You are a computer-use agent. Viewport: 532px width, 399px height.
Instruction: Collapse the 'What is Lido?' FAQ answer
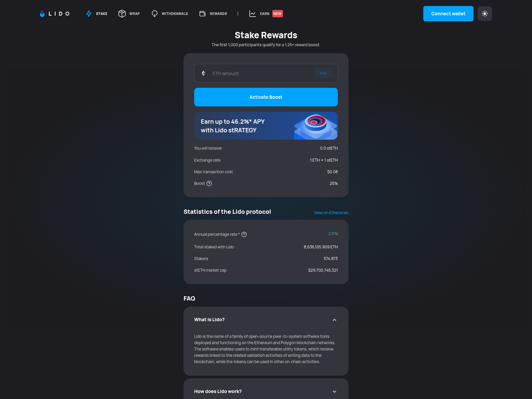pos(334,320)
